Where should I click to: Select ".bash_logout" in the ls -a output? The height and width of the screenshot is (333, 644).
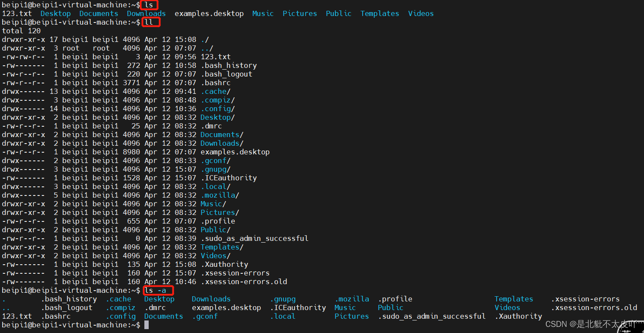click(x=67, y=307)
